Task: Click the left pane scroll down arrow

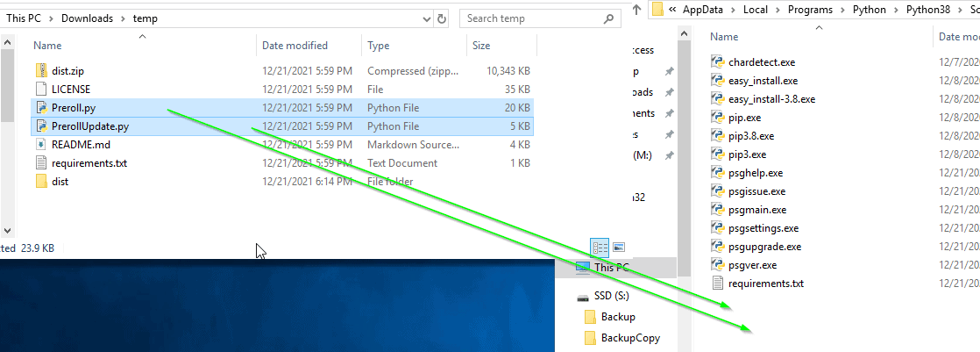Action: (x=8, y=231)
